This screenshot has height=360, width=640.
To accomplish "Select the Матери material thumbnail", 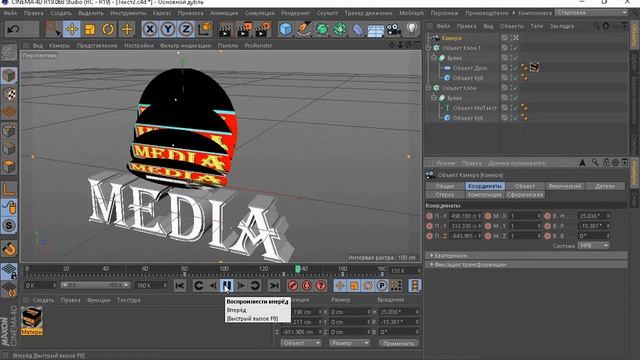I will coord(32,320).
